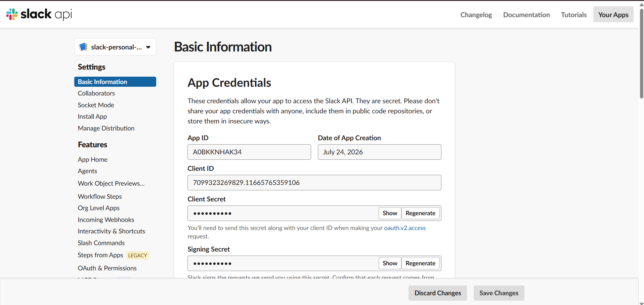Click the Signing Secret label

(209, 249)
